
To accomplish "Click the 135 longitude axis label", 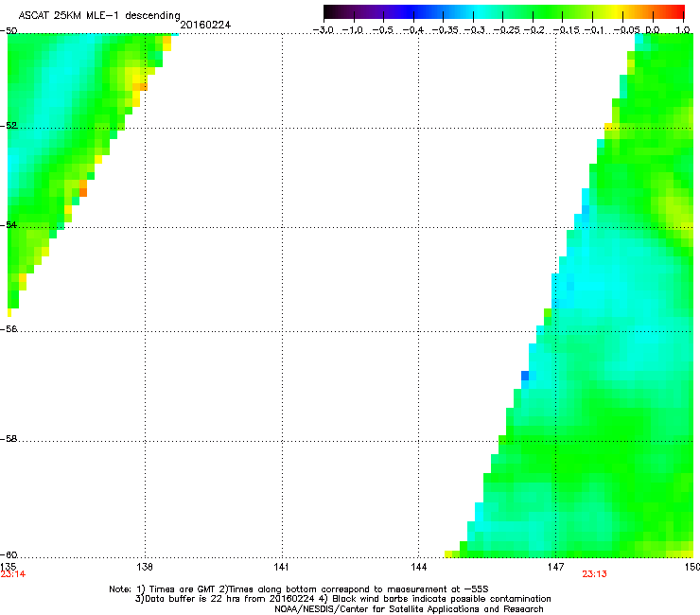I will [8, 567].
